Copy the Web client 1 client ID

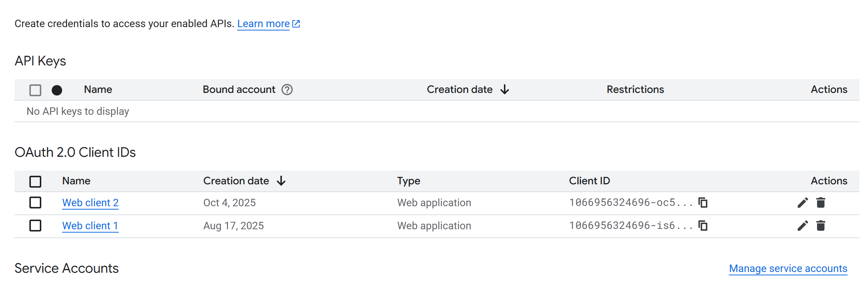[703, 226]
